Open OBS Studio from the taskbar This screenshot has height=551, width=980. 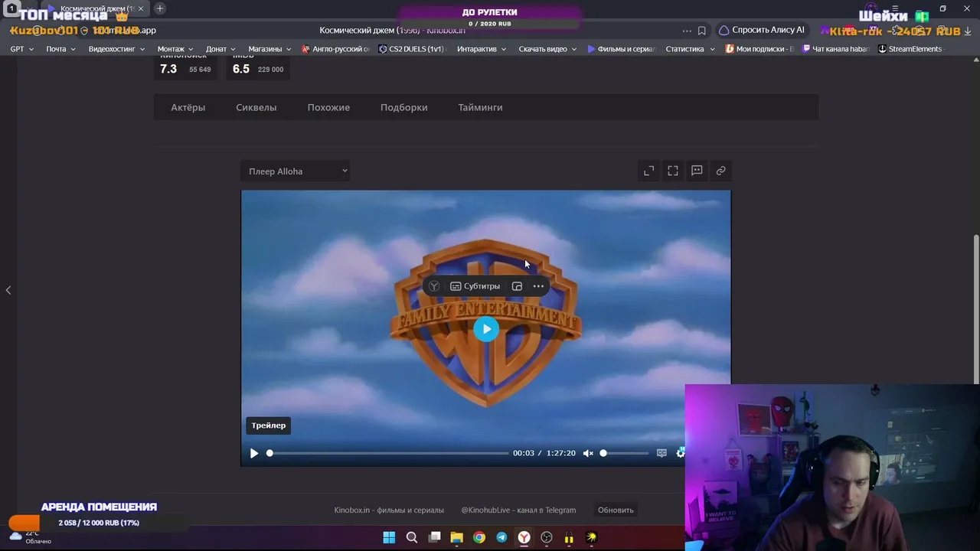tap(547, 537)
